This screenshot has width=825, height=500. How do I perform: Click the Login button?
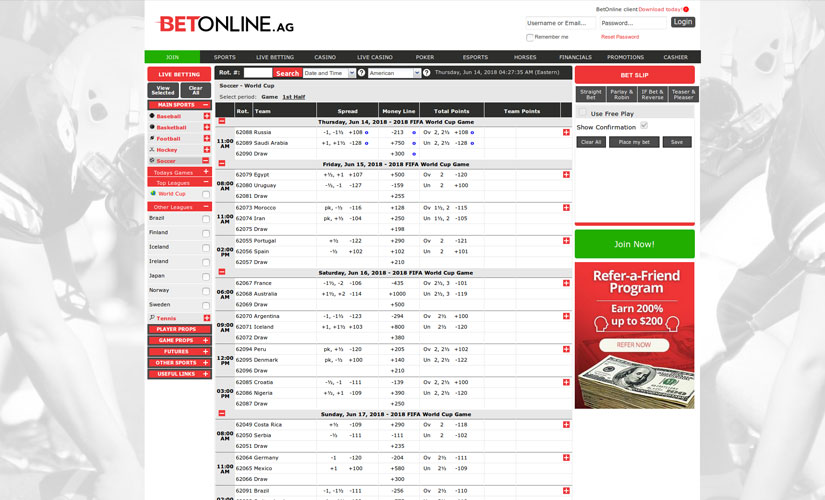tap(682, 22)
